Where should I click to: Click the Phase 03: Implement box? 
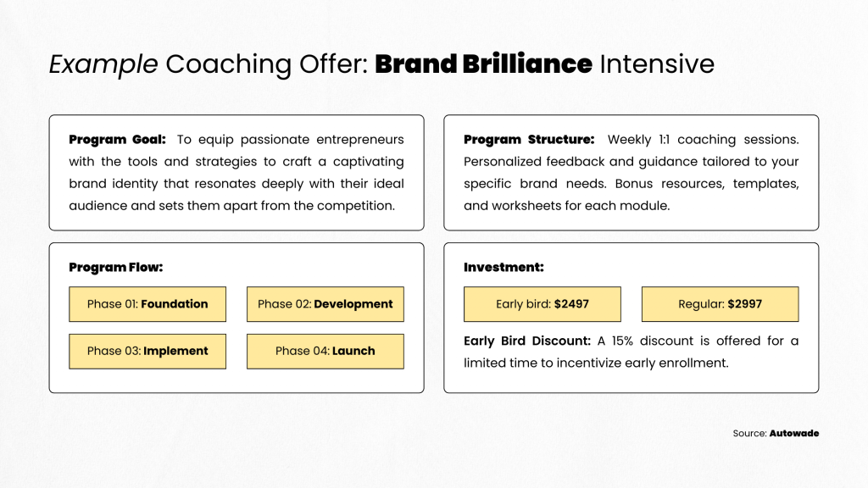click(x=147, y=352)
